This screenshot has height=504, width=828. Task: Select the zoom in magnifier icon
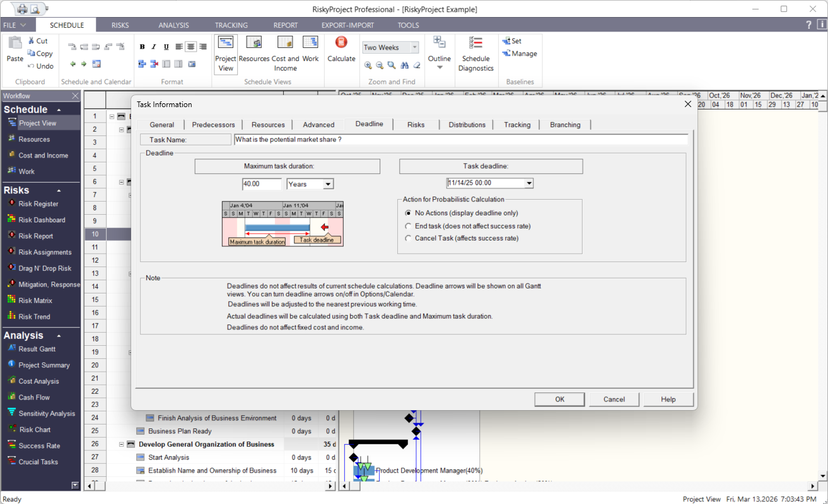(x=368, y=65)
